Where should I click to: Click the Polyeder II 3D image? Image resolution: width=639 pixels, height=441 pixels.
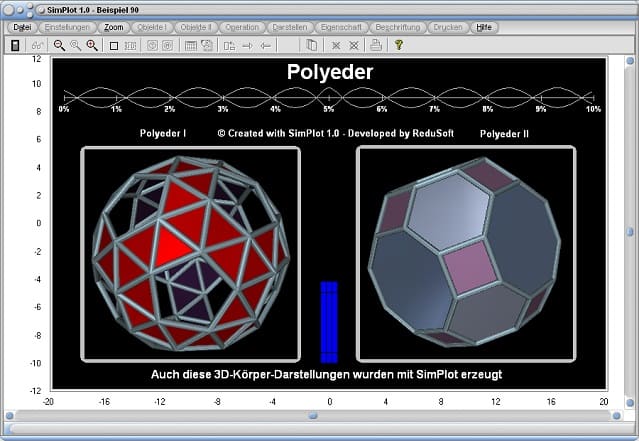[x=466, y=253]
